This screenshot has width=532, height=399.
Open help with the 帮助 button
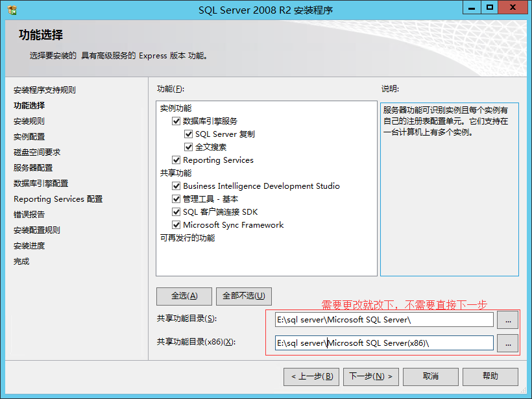click(x=490, y=376)
